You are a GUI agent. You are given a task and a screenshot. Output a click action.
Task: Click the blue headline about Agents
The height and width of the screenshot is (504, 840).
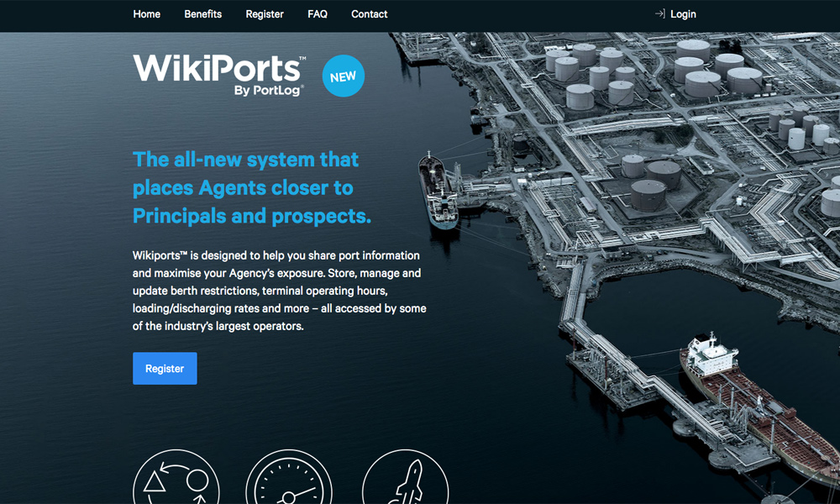click(x=252, y=188)
